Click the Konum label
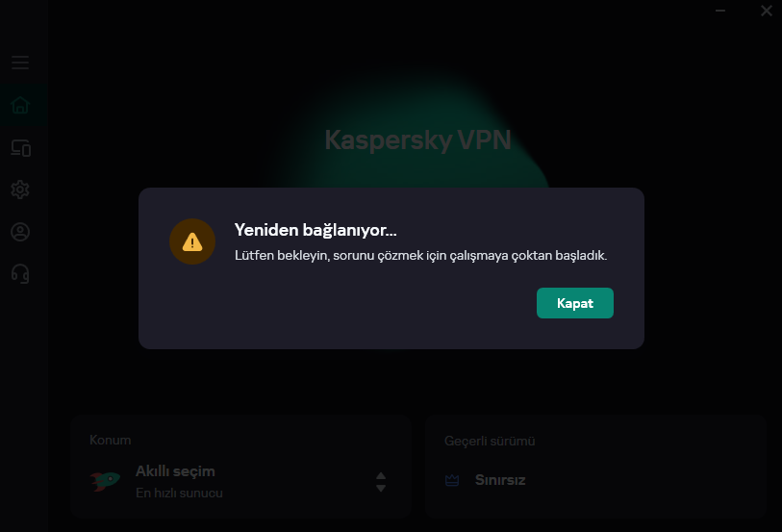Viewport: 782px width, 532px height. coord(111,441)
